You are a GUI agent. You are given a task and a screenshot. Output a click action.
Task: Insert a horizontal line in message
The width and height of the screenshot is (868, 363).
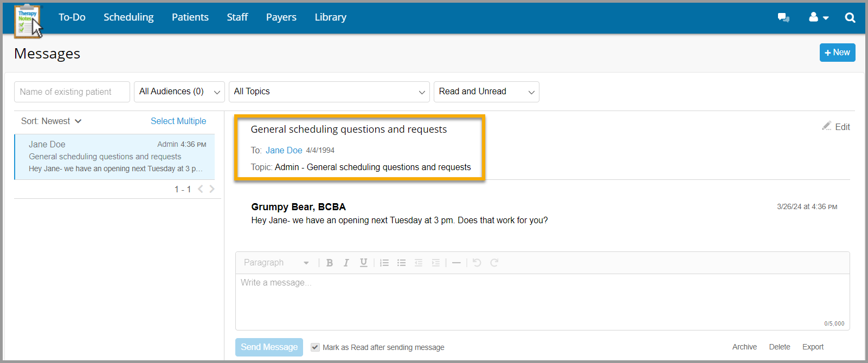pos(456,263)
